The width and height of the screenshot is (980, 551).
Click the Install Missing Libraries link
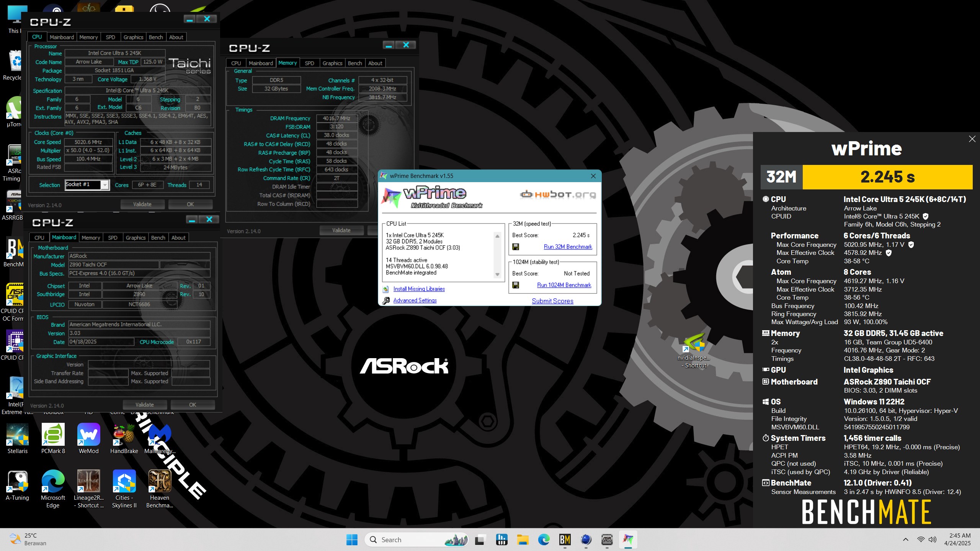(x=419, y=289)
